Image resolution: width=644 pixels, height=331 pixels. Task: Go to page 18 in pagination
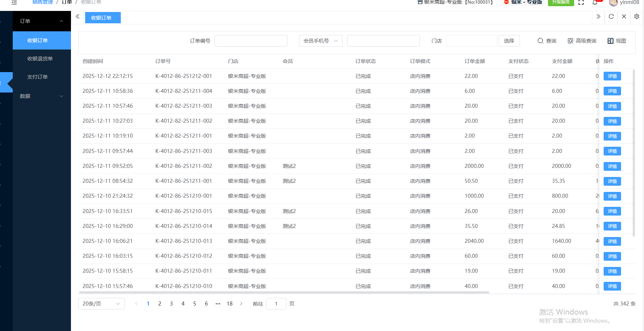click(x=230, y=304)
